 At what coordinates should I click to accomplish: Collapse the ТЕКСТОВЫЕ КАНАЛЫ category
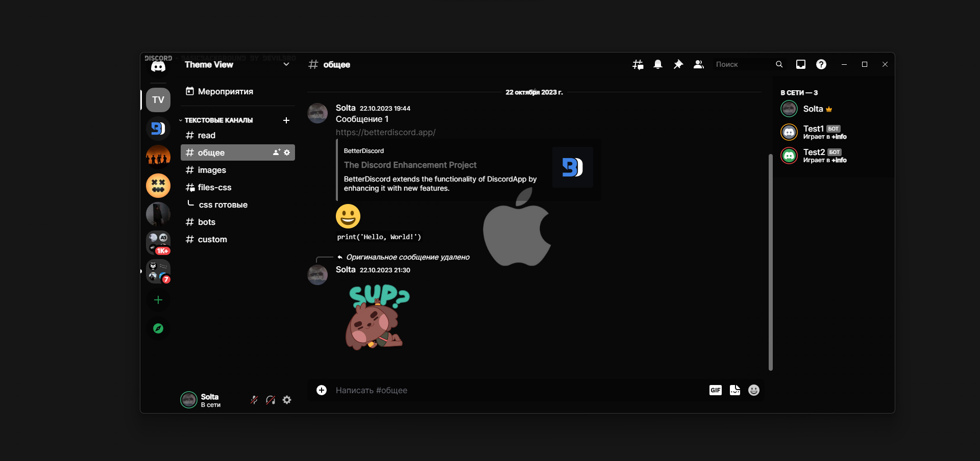(218, 120)
